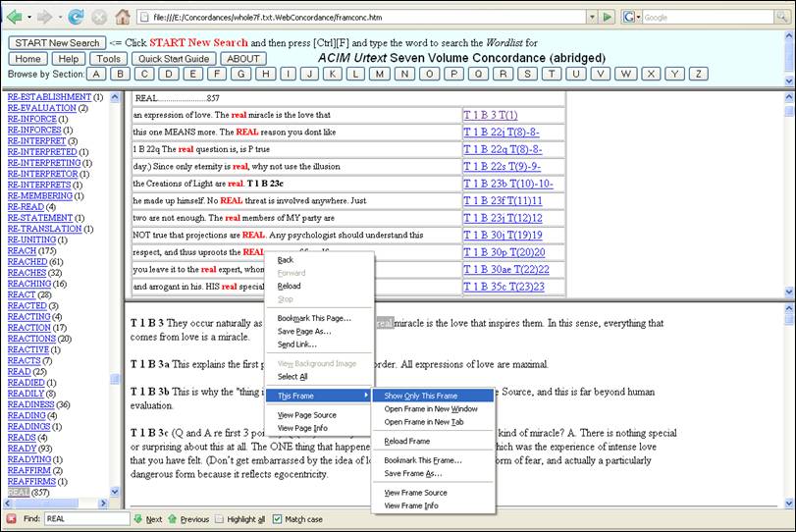Screen dimensions: 796x532
Task: Open the READINESS wordlist link
Action: [x=30, y=404]
